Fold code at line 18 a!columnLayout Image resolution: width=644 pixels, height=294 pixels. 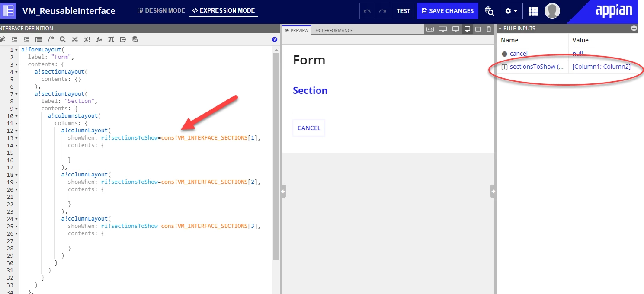click(x=16, y=175)
